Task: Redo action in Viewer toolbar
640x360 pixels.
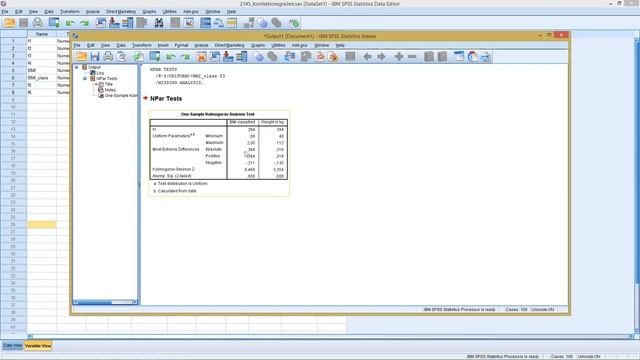Action: 185,57
